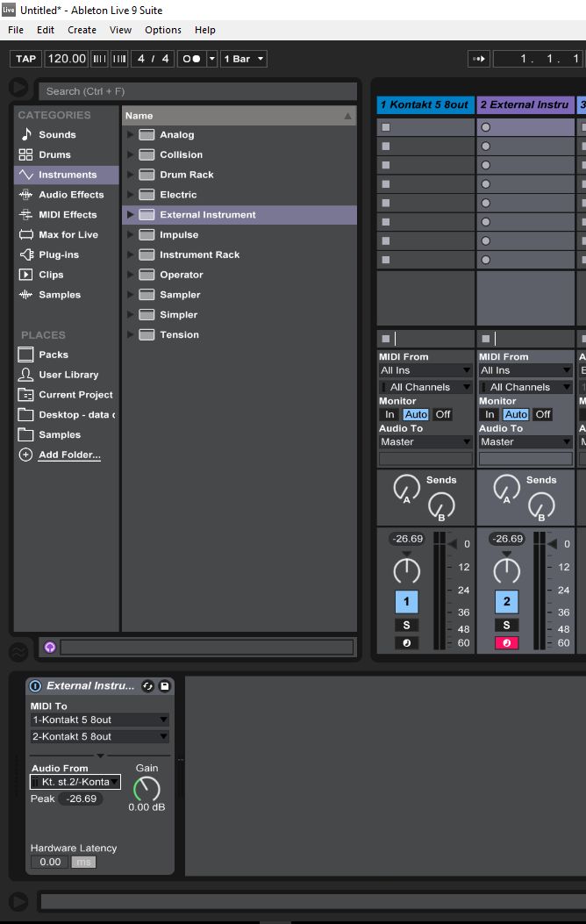
Task: Open the Help menu
Action: (205, 30)
